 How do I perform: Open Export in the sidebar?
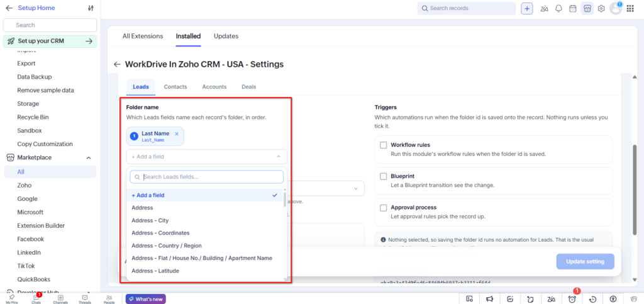pyautogui.click(x=26, y=64)
